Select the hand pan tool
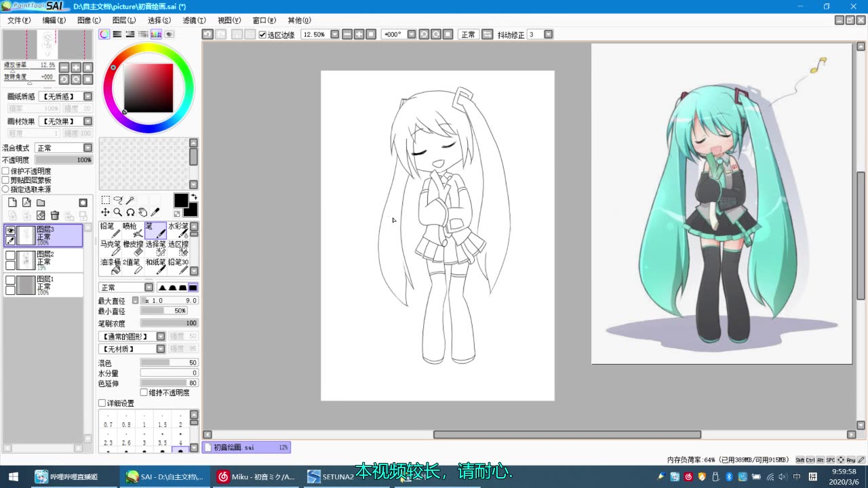The width and height of the screenshot is (868, 488). (x=142, y=212)
